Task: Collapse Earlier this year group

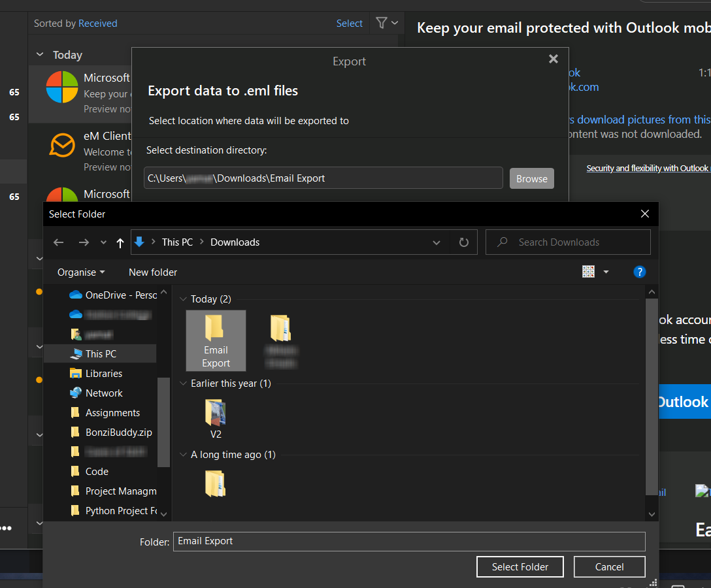Action: 183,384
